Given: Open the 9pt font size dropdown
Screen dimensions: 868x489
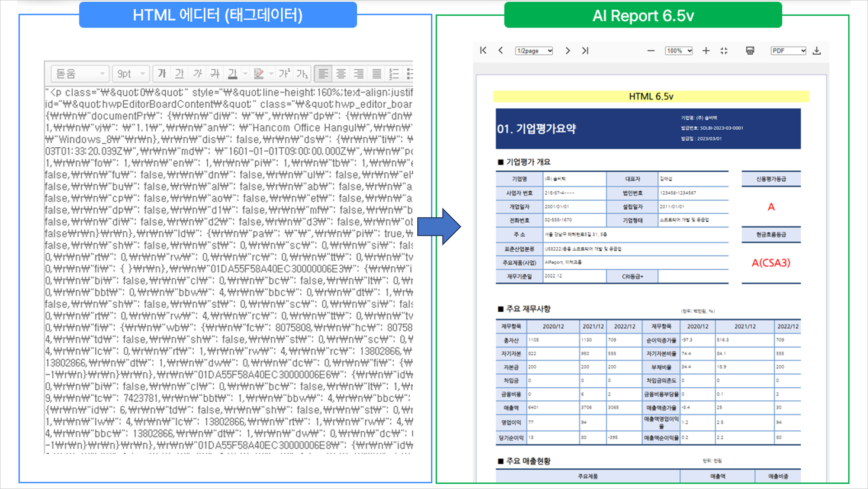Looking at the screenshot, I should click(x=131, y=73).
